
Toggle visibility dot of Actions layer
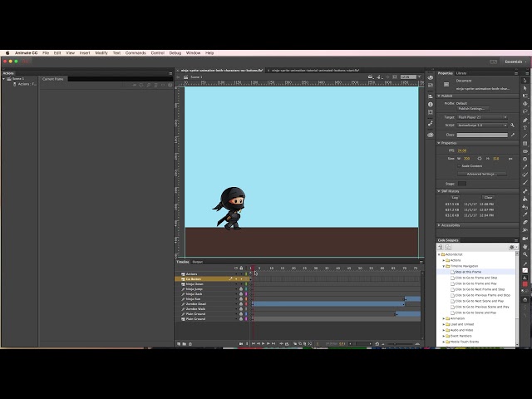tap(236, 273)
